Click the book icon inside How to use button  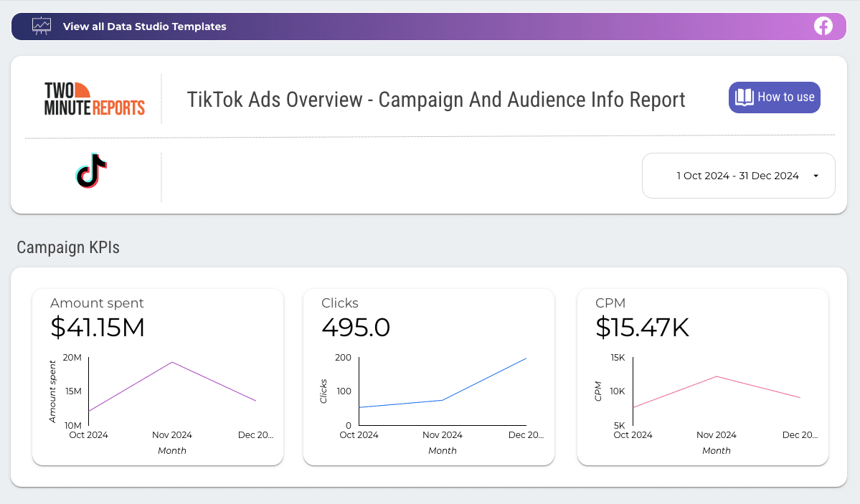pyautogui.click(x=745, y=97)
